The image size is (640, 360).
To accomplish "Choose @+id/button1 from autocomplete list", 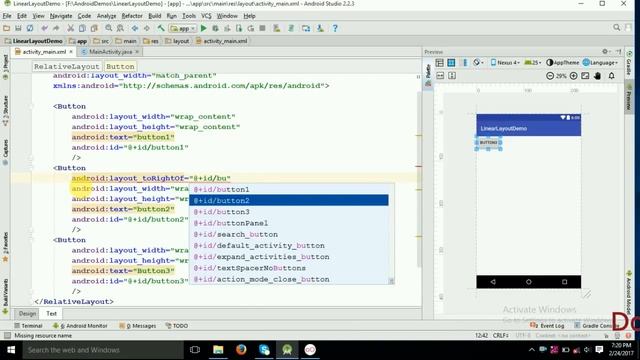I will [289, 189].
